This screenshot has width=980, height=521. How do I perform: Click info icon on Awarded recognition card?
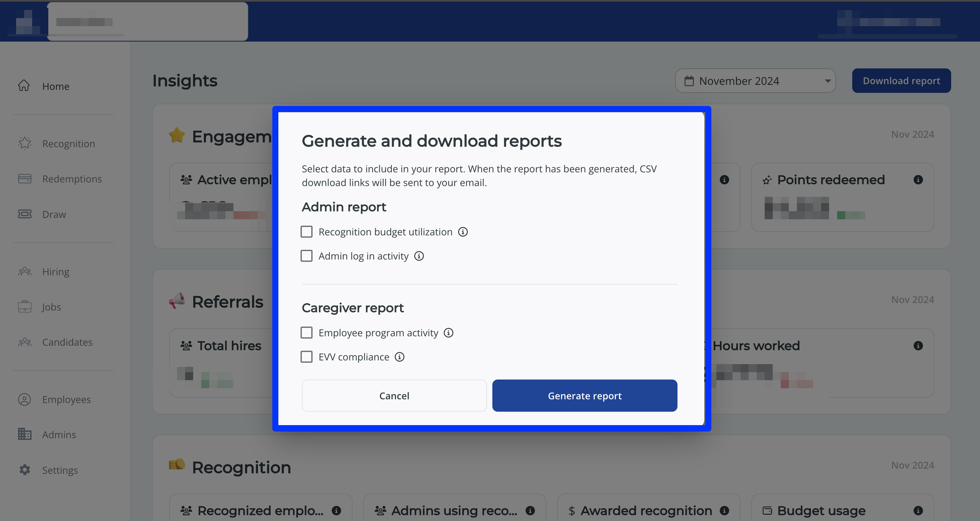pyautogui.click(x=724, y=510)
